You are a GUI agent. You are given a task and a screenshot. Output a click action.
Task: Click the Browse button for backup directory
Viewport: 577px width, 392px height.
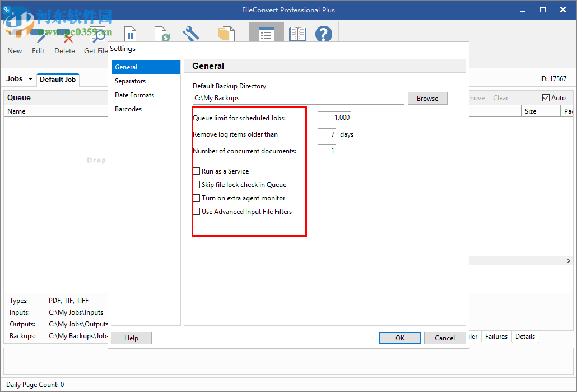coord(427,98)
